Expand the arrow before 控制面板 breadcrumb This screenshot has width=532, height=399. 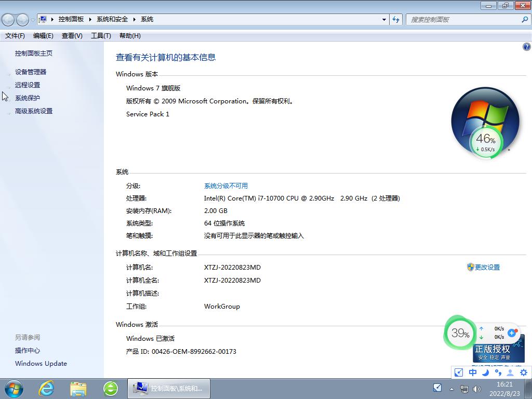[x=52, y=19]
